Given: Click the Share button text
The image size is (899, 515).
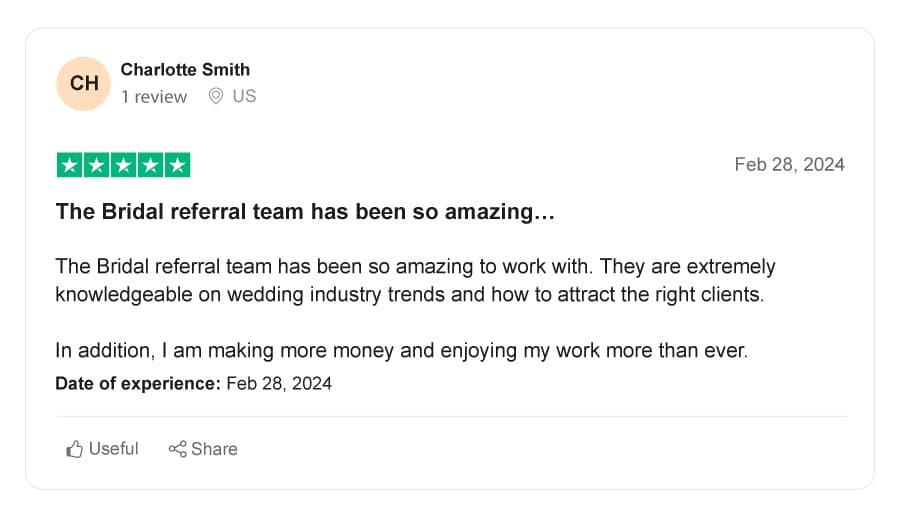Looking at the screenshot, I should point(214,449).
